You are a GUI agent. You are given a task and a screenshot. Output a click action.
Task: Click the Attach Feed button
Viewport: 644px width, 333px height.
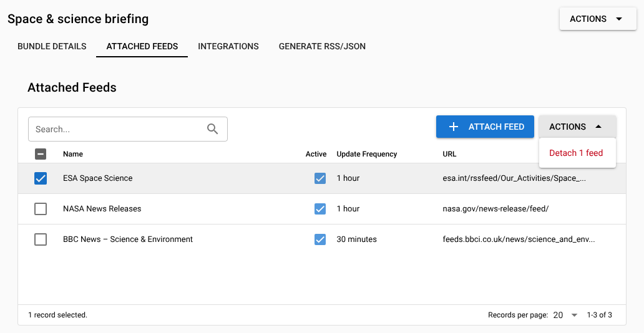click(x=485, y=127)
